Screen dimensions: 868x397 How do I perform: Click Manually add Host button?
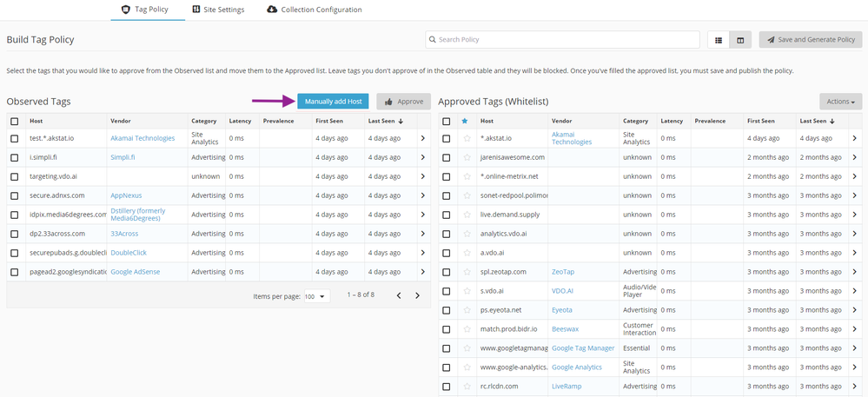(334, 102)
